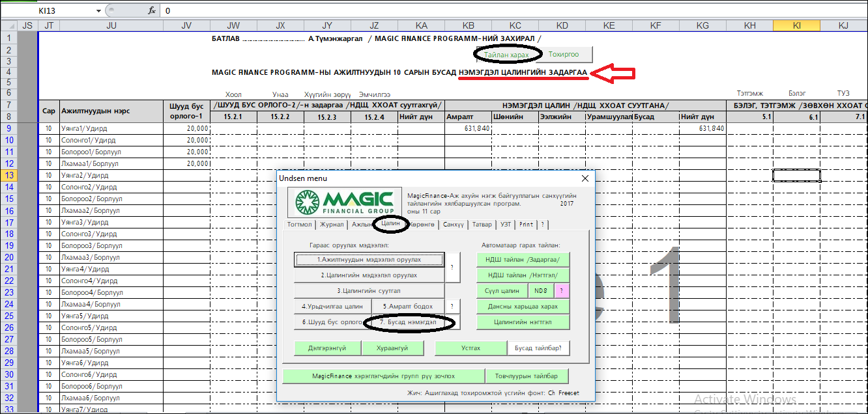Visit MagicFinance хэрэглэгчдийн групп button
Image resolution: width=868 pixels, height=414 pixels.
383,376
